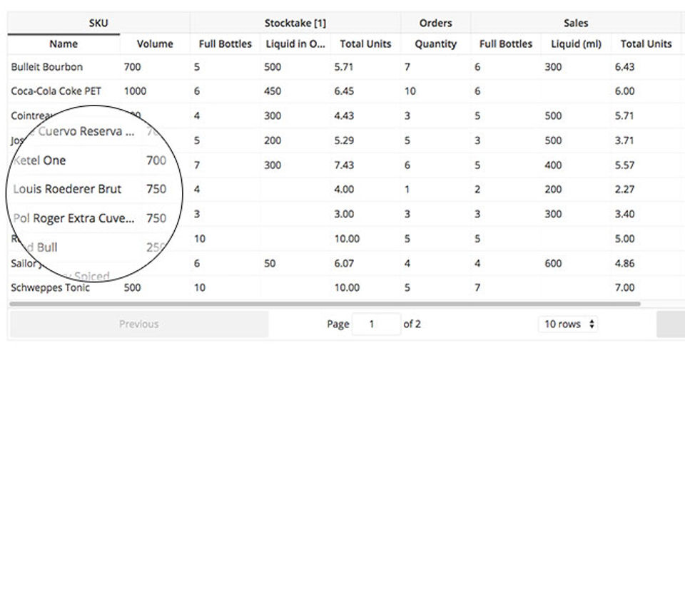Click Pol Roger Extra Cuve... in magnifier
Viewport: 685px width, 616px height.
[73, 218]
